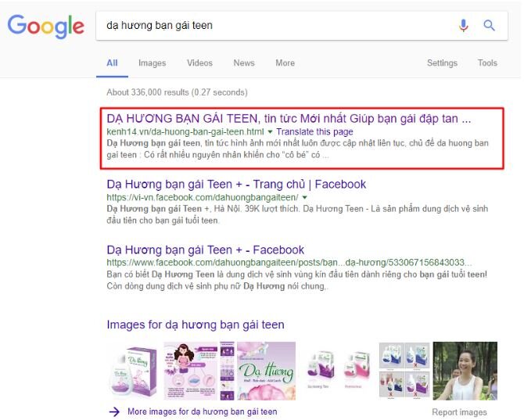Open purple Dạ Hương bottle and box thumbnail
Screen dimensions: 524x420
point(134,371)
